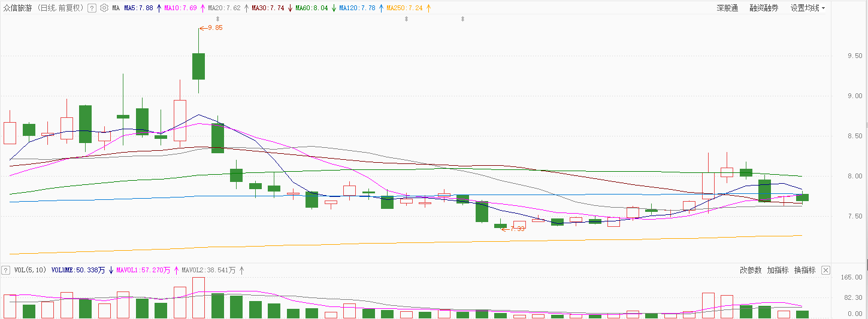Click the 9.50 price axis label
Viewport: 868px width, 319px height.
(x=855, y=56)
